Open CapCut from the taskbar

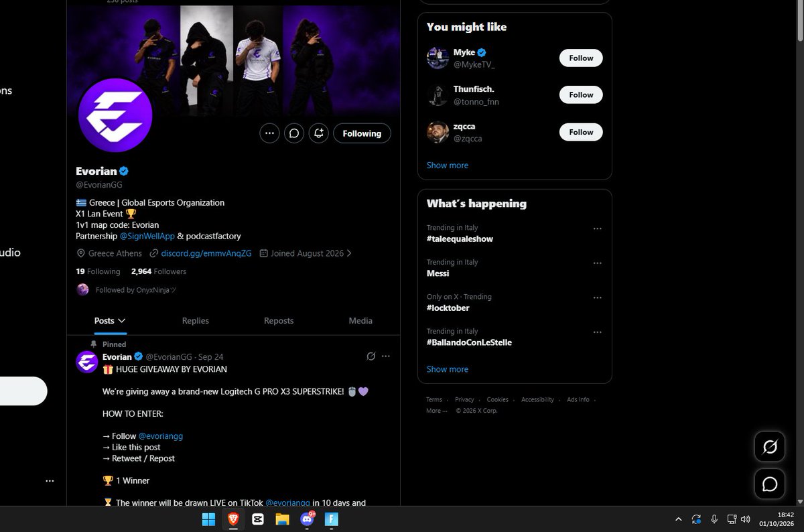pos(258,519)
